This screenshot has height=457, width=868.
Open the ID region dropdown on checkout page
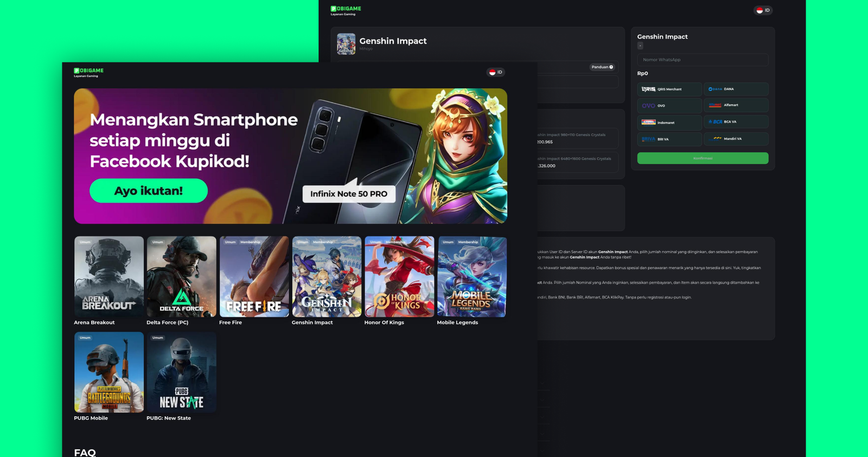(763, 10)
